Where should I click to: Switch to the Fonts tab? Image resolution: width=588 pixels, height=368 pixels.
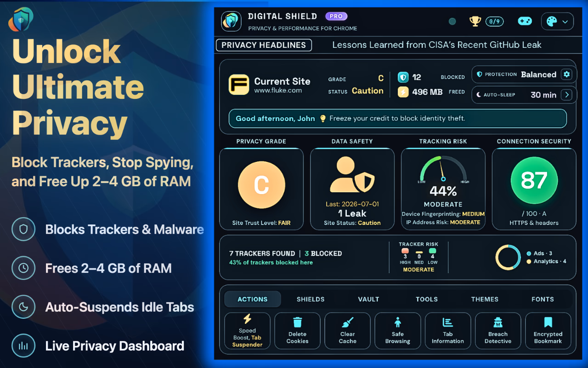pos(543,299)
